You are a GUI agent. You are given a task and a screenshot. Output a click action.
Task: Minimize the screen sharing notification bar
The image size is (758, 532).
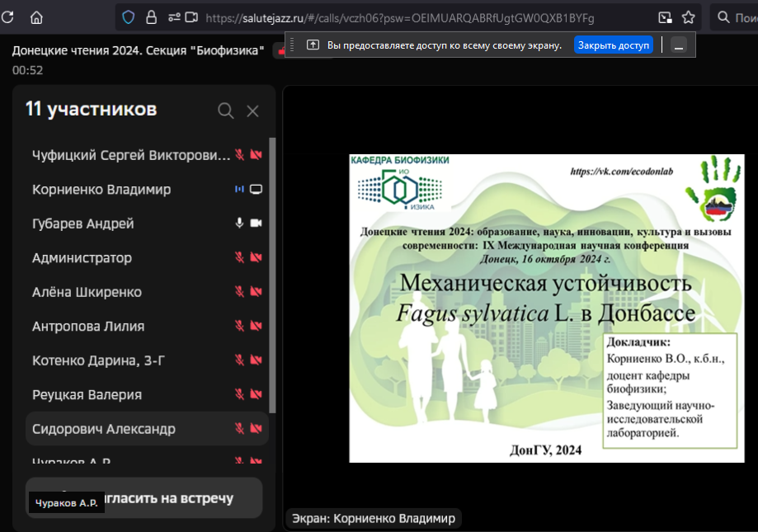pos(679,45)
